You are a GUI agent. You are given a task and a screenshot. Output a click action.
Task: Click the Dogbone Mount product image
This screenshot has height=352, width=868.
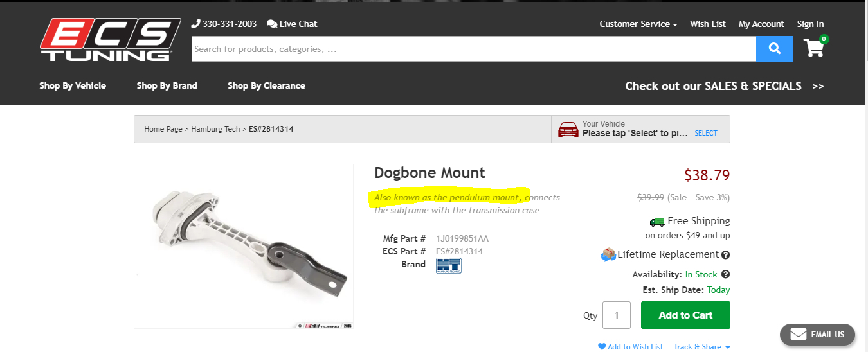[x=244, y=246]
